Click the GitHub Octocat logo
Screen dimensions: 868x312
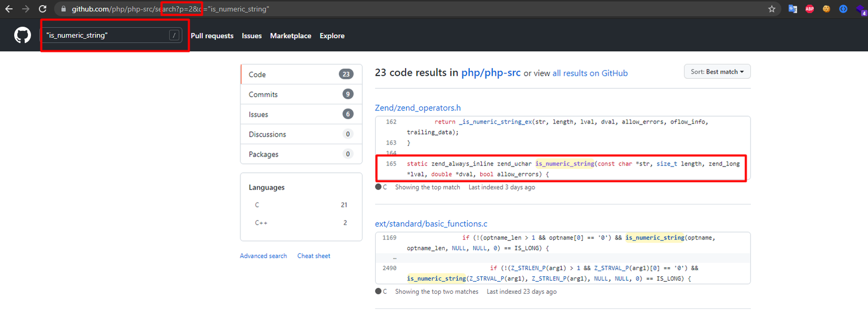click(22, 36)
